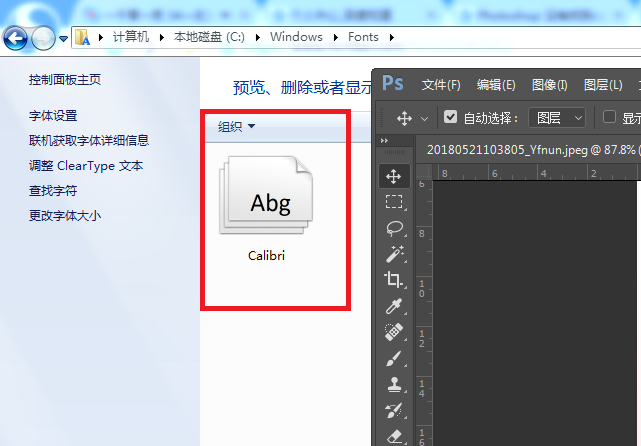This screenshot has width=641, height=446.
Task: Open tool preset picker chevron
Action: (x=424, y=119)
